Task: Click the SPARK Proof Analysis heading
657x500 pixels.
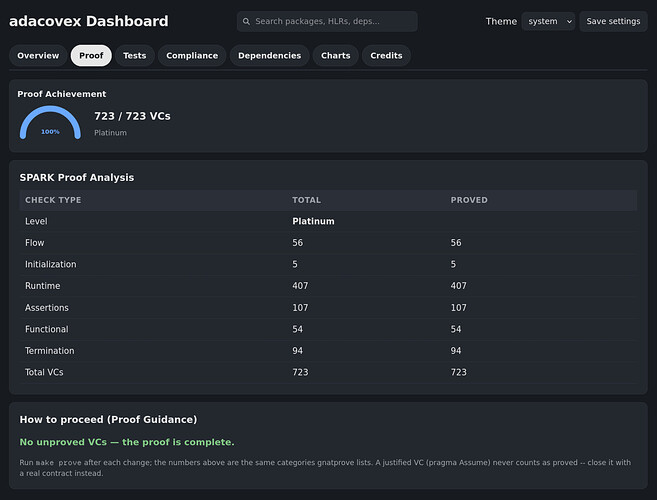Action: [77, 178]
